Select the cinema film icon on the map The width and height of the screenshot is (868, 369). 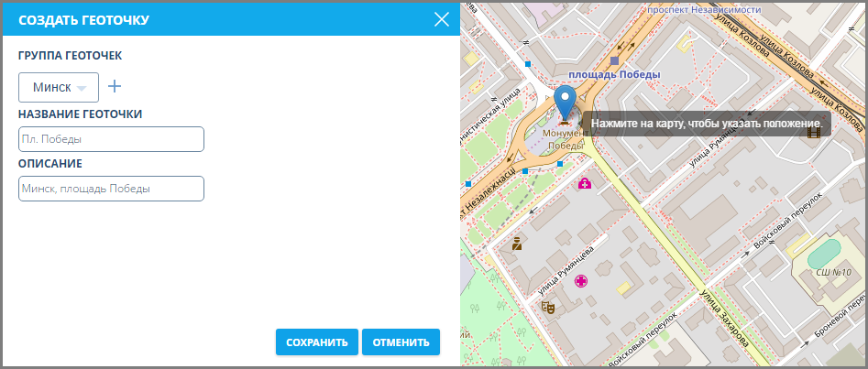click(x=813, y=132)
